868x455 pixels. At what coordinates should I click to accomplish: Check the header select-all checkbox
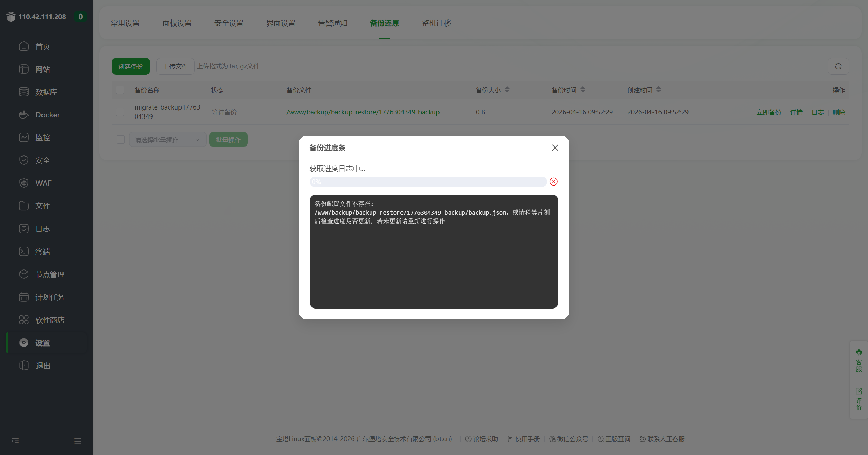pyautogui.click(x=120, y=89)
